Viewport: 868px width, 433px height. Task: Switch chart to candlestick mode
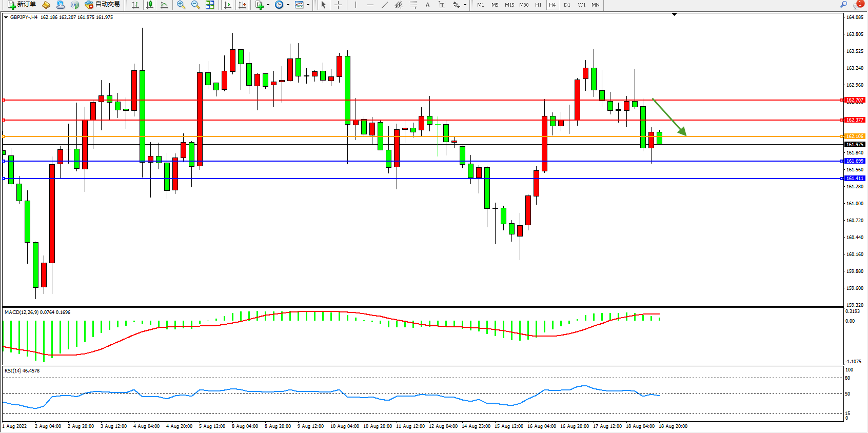(150, 5)
